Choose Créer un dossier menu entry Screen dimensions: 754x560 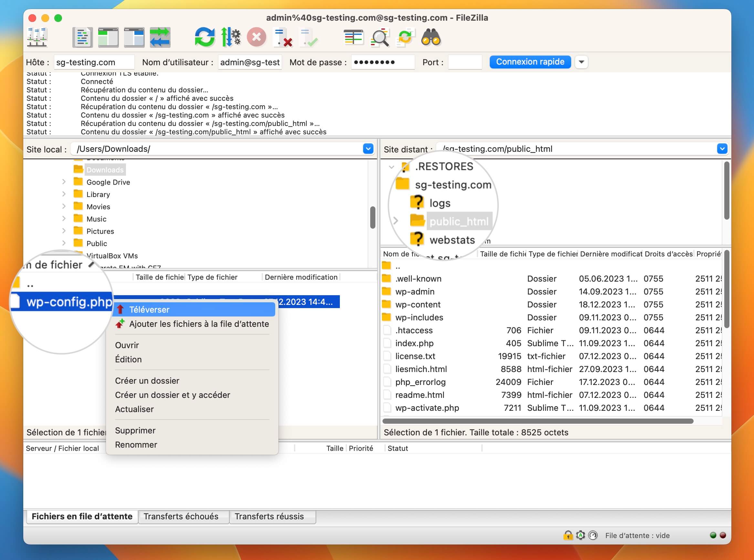tap(192, 381)
